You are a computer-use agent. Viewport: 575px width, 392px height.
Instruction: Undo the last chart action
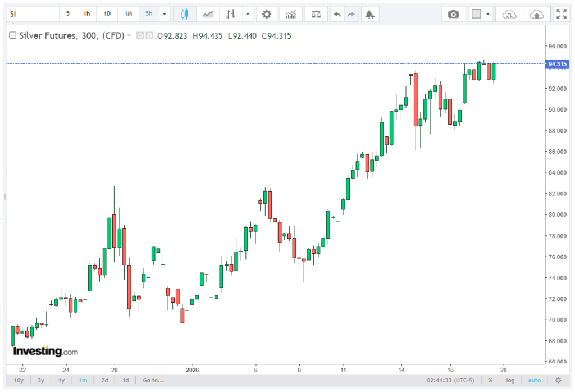337,14
